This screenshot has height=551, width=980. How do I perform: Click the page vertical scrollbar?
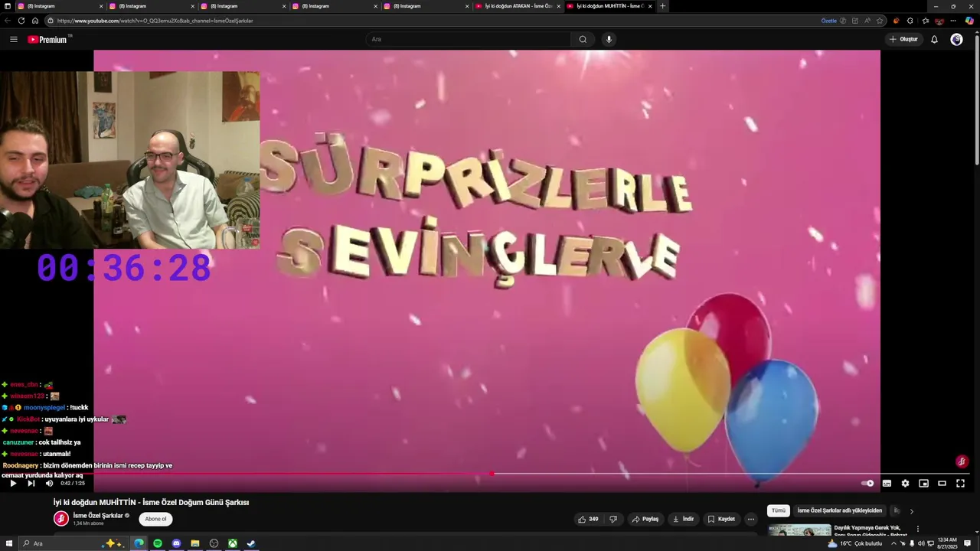click(x=977, y=99)
